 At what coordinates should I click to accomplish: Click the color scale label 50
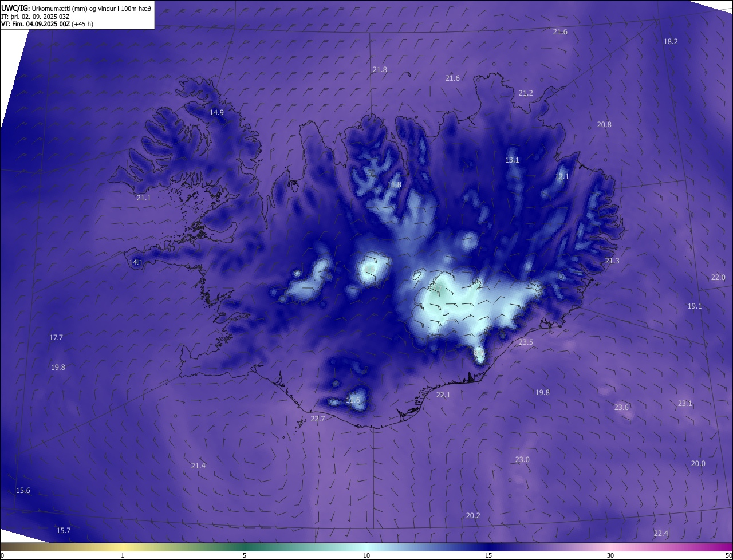tap(729, 555)
